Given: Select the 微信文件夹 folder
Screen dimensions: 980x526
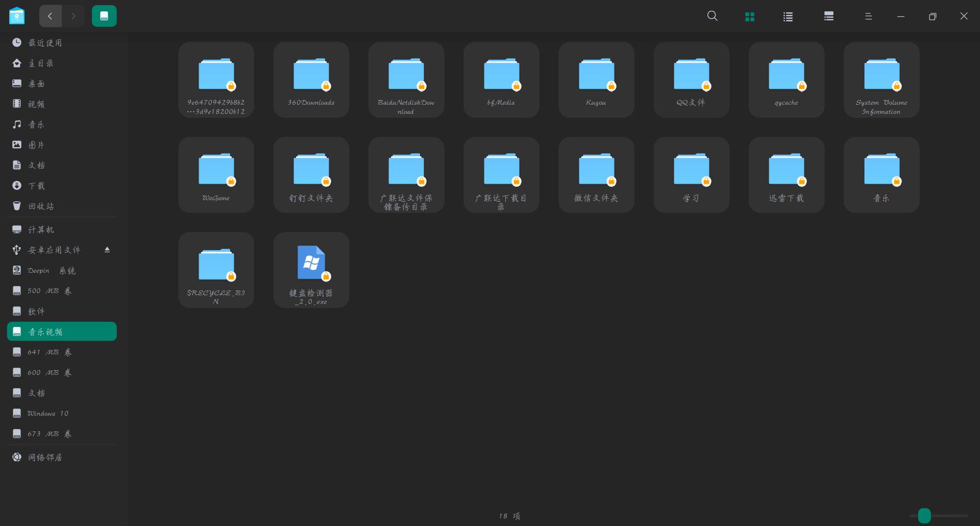Looking at the screenshot, I should (x=596, y=175).
